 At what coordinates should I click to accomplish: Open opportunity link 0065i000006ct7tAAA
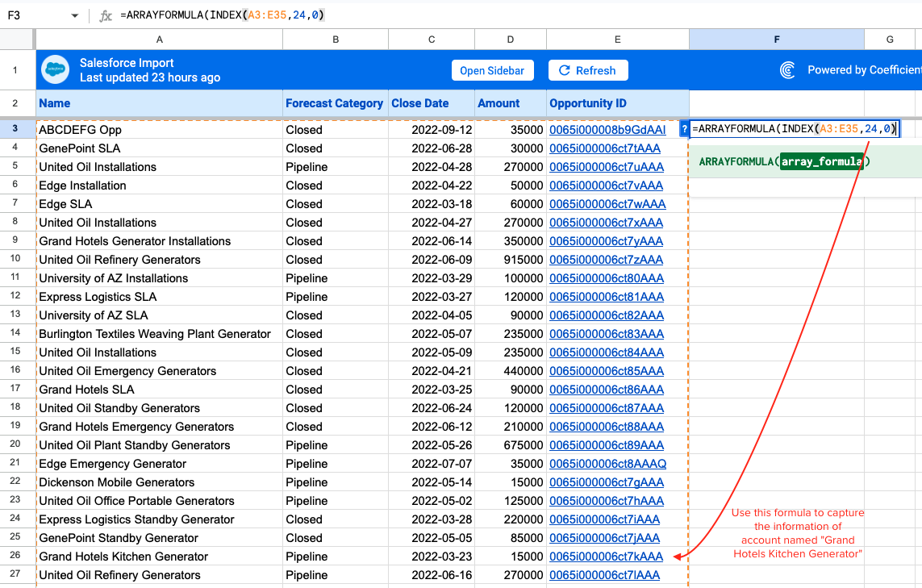point(605,148)
